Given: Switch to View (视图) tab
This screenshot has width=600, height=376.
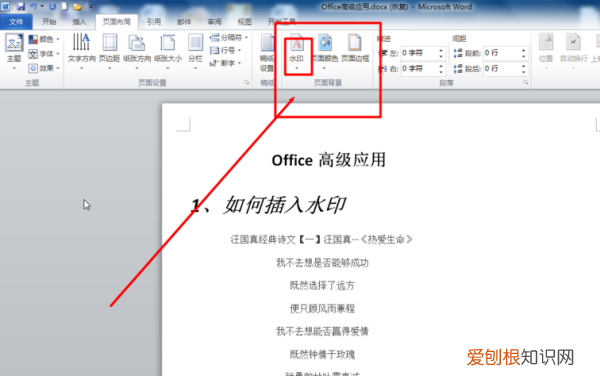Looking at the screenshot, I should (245, 22).
